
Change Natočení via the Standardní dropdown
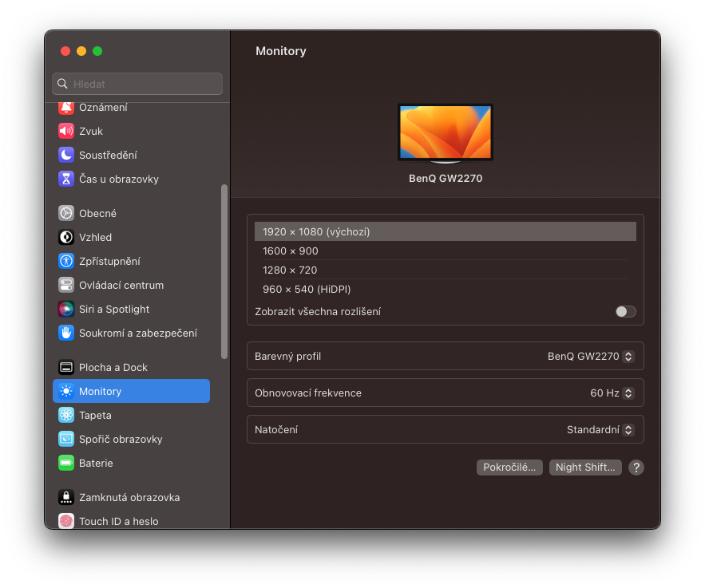tap(600, 429)
